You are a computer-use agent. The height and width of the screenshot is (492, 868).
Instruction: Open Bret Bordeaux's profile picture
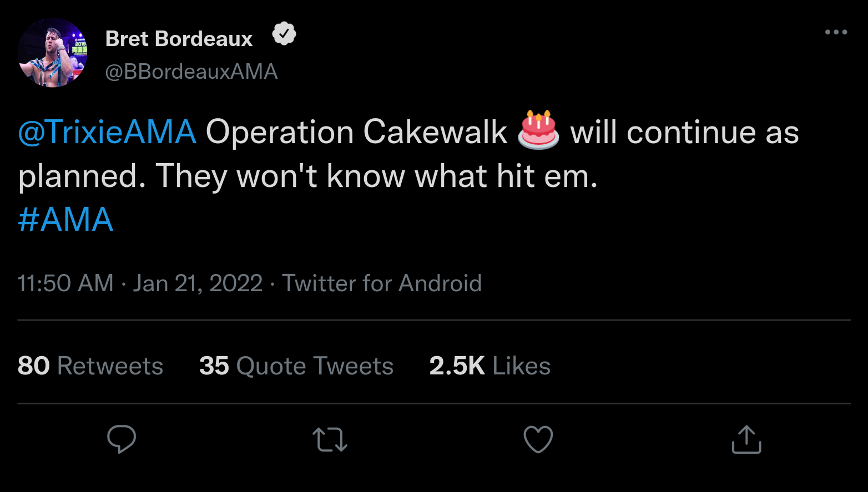(53, 53)
